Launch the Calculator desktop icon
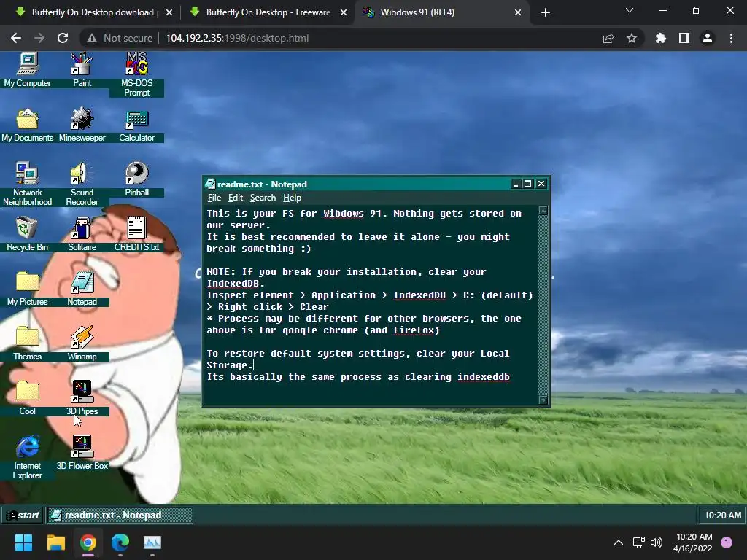The width and height of the screenshot is (747, 560). 136,125
